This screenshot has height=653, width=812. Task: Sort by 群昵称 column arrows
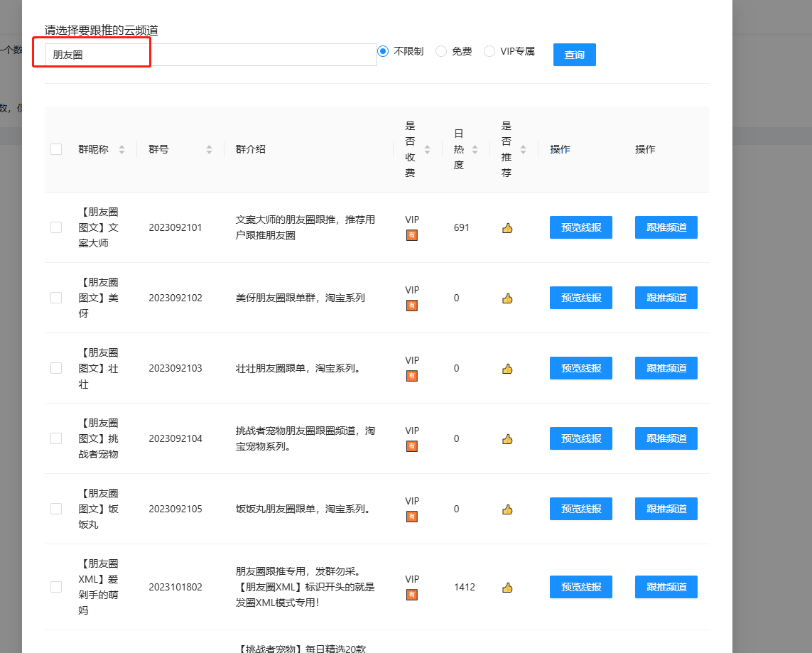(x=121, y=150)
